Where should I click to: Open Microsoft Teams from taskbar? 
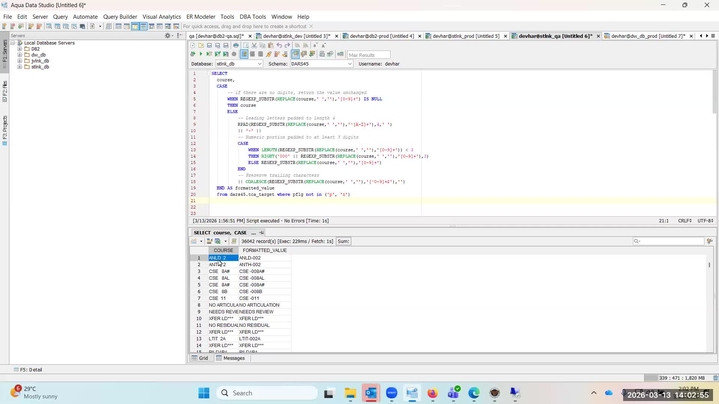(x=453, y=393)
